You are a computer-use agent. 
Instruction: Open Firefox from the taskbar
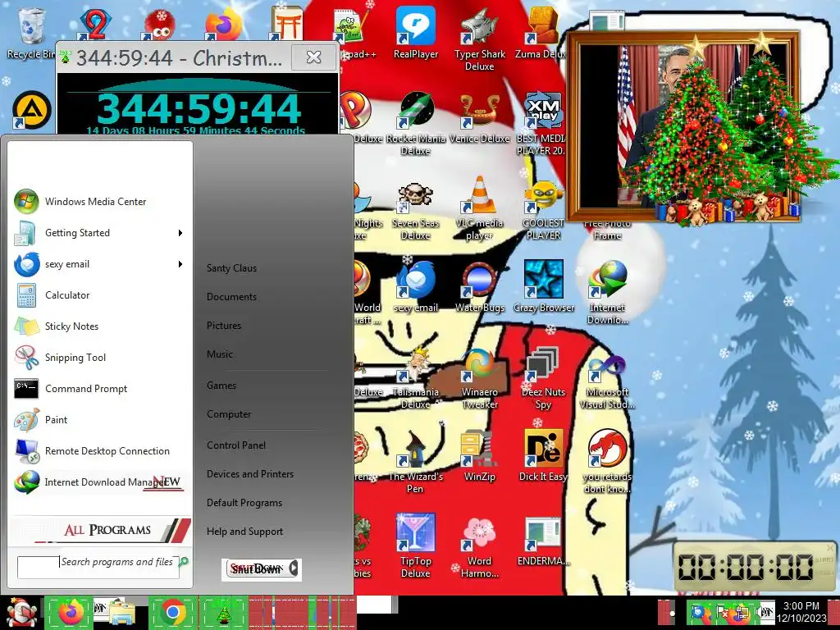pyautogui.click(x=71, y=612)
